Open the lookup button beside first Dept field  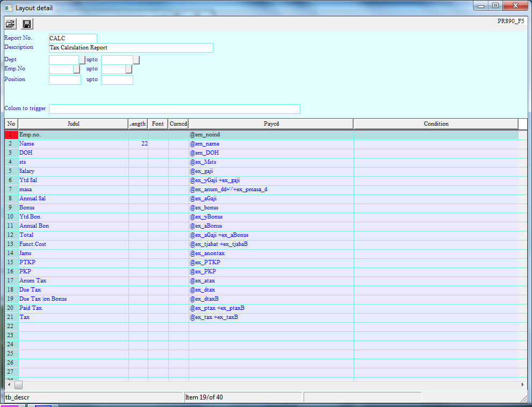(x=82, y=60)
